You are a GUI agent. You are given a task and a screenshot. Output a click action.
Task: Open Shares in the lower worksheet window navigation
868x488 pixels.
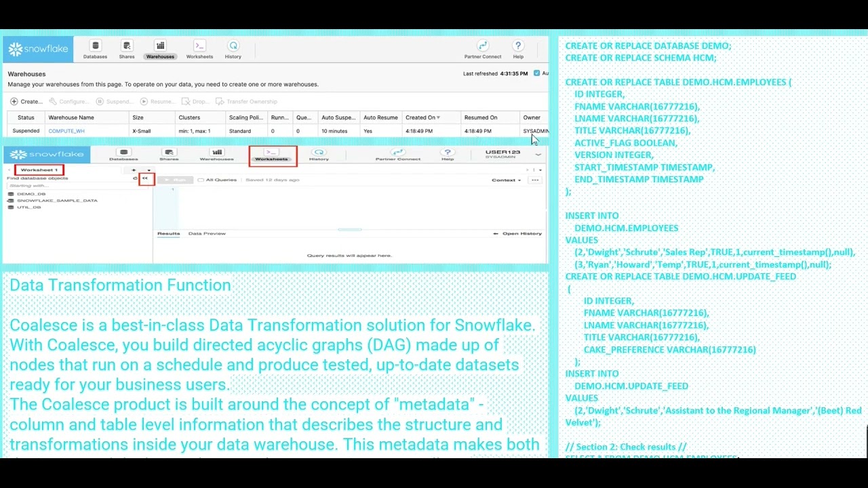coord(169,155)
